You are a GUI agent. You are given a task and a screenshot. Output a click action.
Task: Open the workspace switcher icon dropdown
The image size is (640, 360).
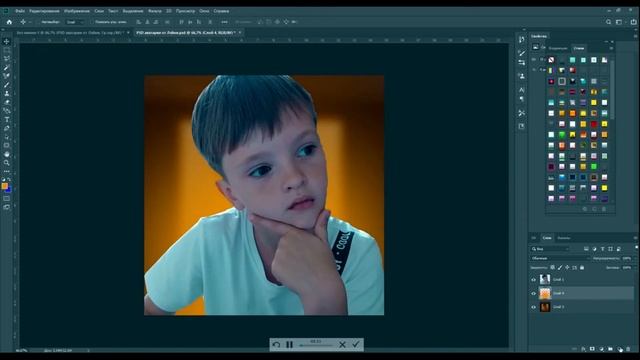pos(620,22)
